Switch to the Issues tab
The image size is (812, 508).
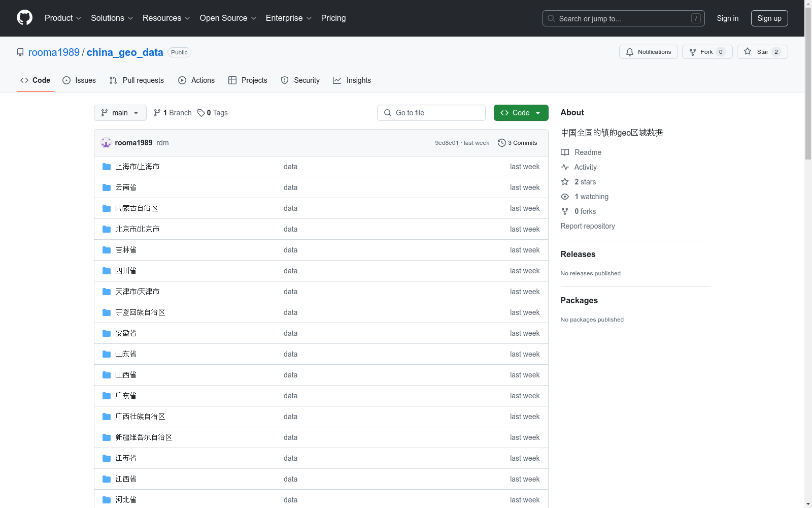pyautogui.click(x=79, y=80)
